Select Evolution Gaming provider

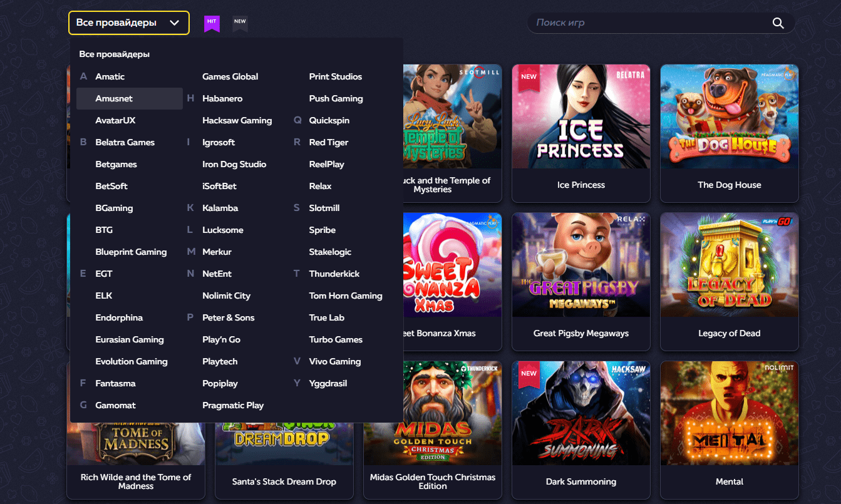132,361
